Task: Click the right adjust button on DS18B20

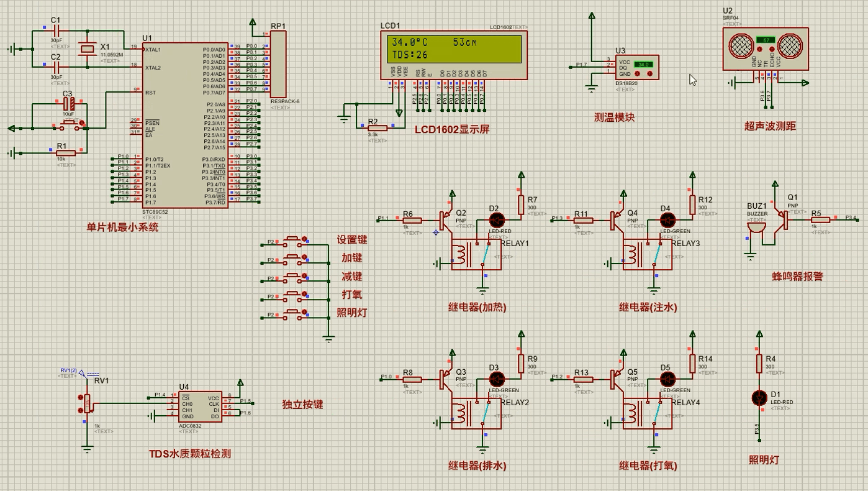Action: tap(650, 73)
